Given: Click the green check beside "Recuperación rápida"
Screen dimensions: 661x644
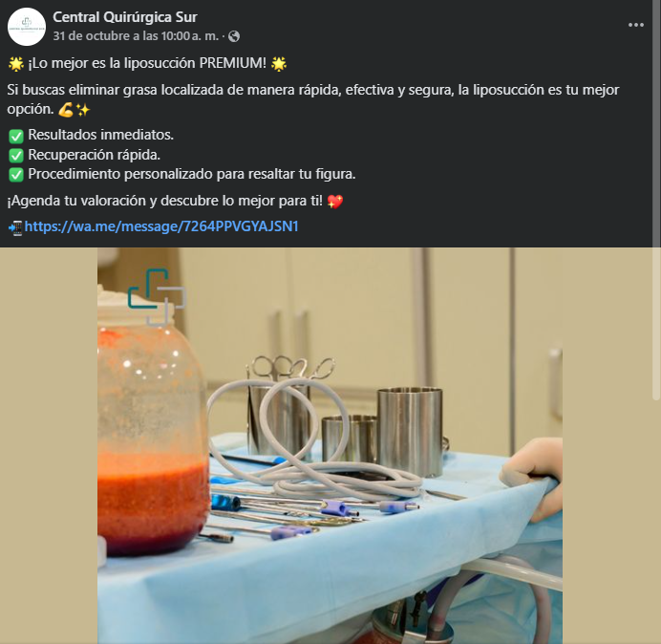Looking at the screenshot, I should [x=15, y=155].
